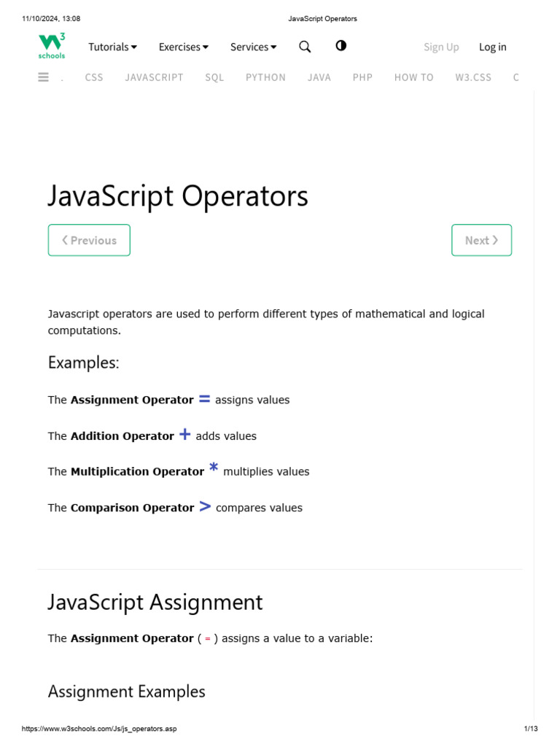The height and width of the screenshot is (747, 560).
Task: Toggle dark mode contrast icon
Action: point(341,46)
